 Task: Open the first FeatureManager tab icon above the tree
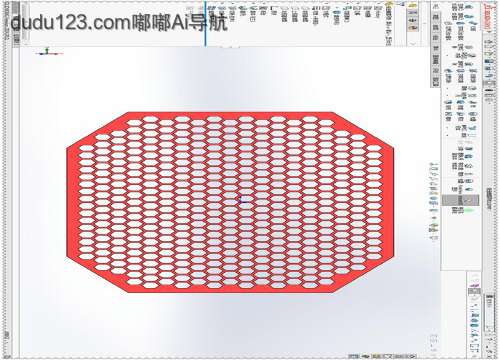point(413,6)
